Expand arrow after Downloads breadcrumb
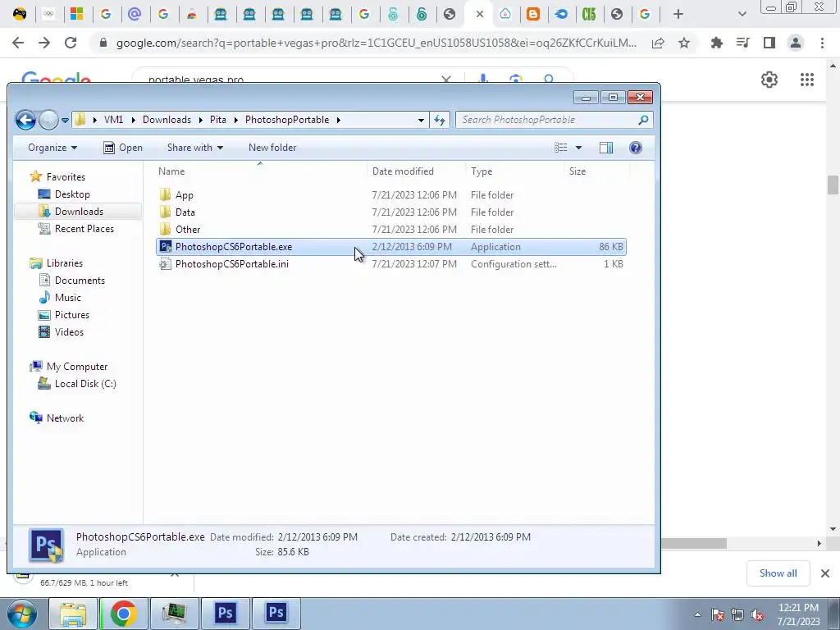840x630 pixels. tap(200, 120)
